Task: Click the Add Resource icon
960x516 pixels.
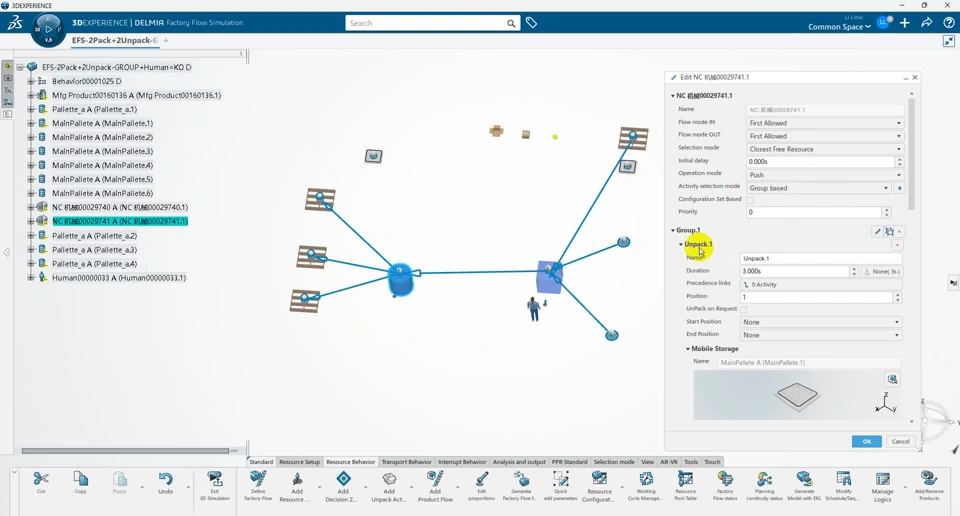Action: (x=297, y=479)
